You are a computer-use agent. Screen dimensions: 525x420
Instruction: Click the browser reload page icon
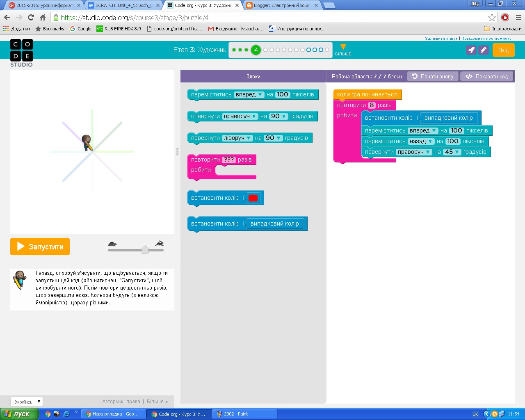pyautogui.click(x=31, y=17)
